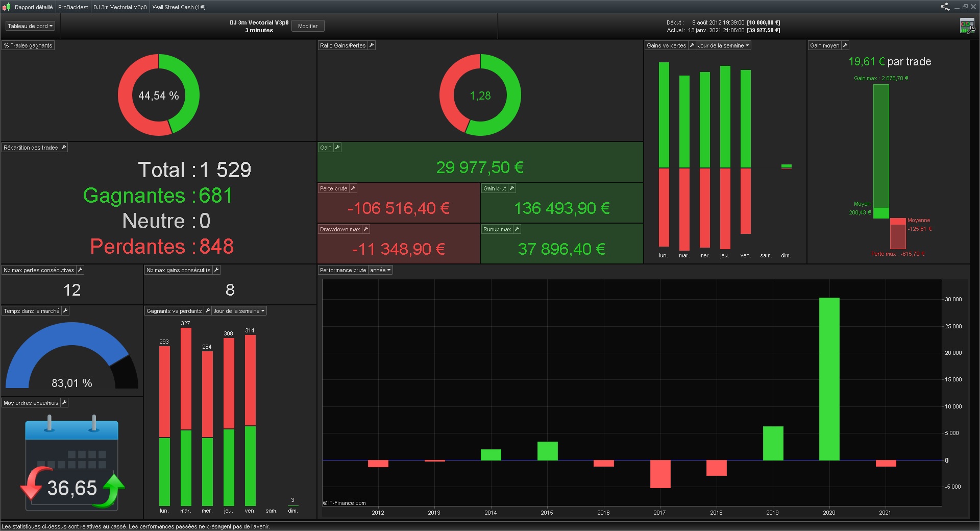Open wrench settings for Gains vs pertes
980x531 pixels.
[692, 45]
